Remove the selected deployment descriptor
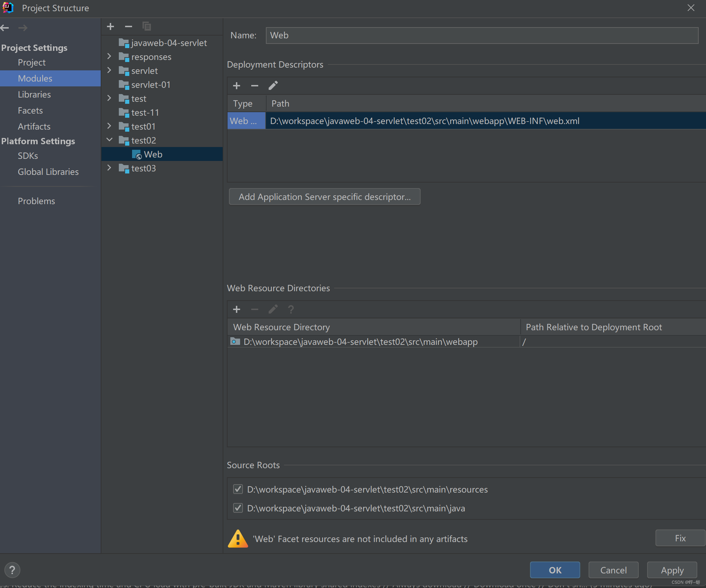This screenshot has width=706, height=588. point(254,86)
